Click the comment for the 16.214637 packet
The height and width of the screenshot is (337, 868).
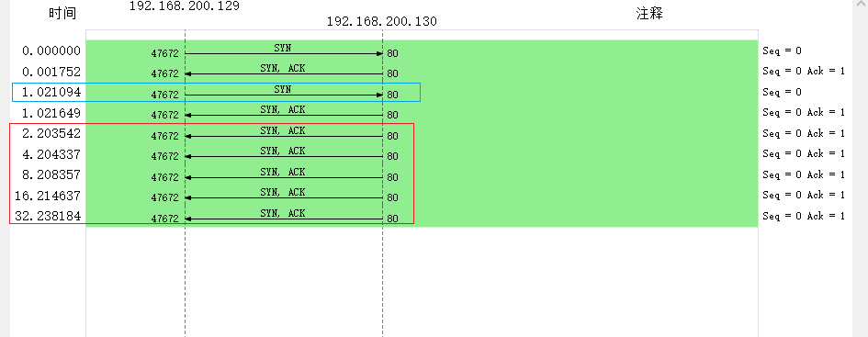point(803,196)
